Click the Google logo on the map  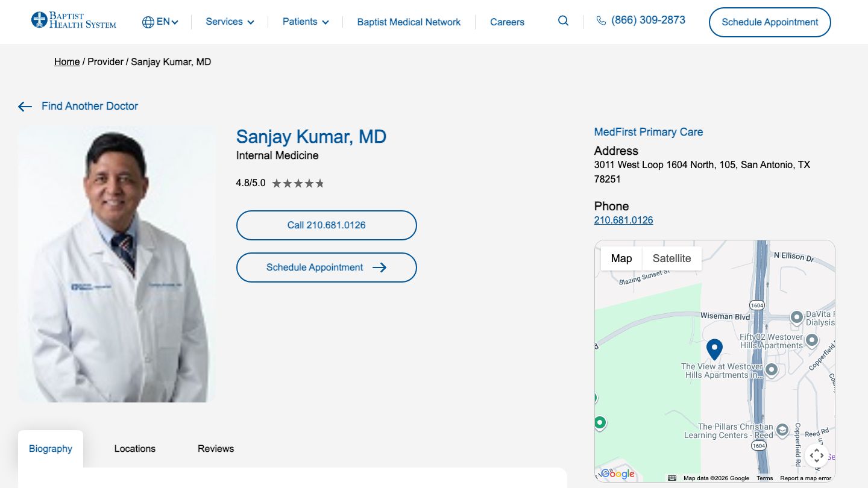click(x=617, y=474)
